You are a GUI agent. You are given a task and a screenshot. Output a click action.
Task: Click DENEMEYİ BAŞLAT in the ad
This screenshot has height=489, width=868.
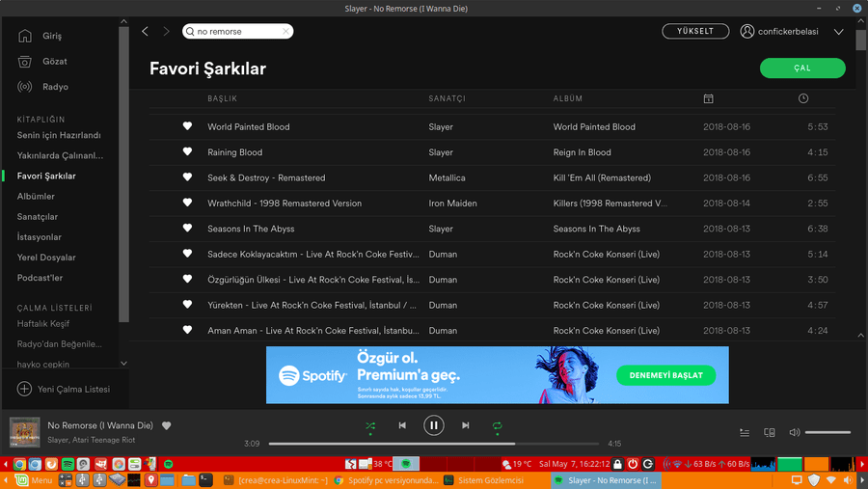coord(665,375)
